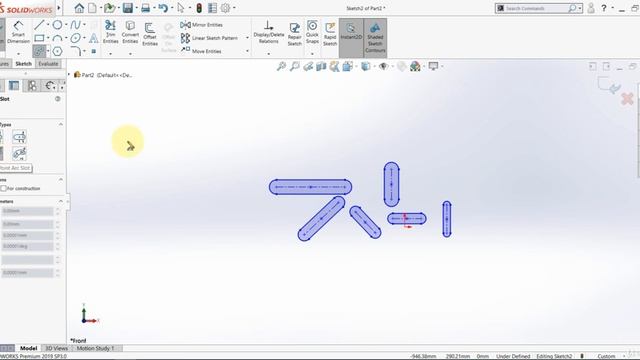Open Quick Snaps dropdown arrow
Viewport: 640px width, 360px height.
pos(312,53)
